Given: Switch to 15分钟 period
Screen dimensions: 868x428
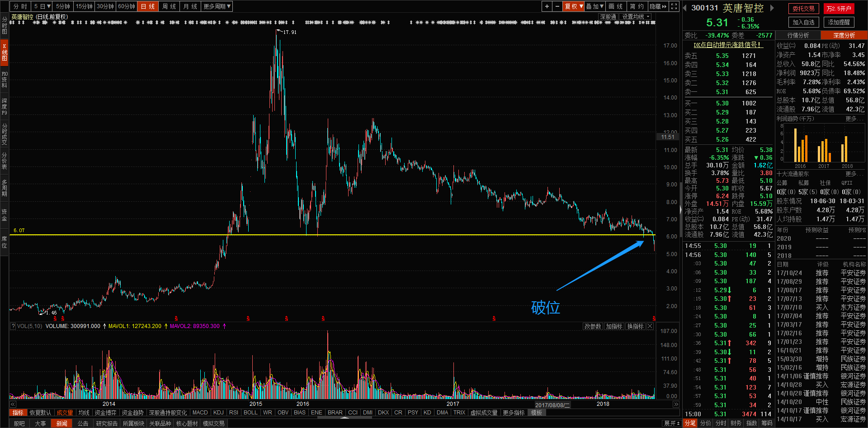Looking at the screenshot, I should pyautogui.click(x=84, y=6).
